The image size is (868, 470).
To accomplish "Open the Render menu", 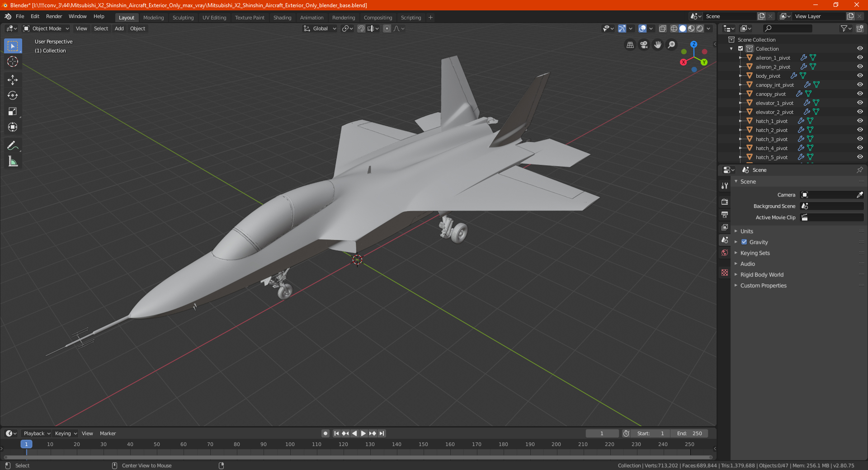I will coord(54,16).
